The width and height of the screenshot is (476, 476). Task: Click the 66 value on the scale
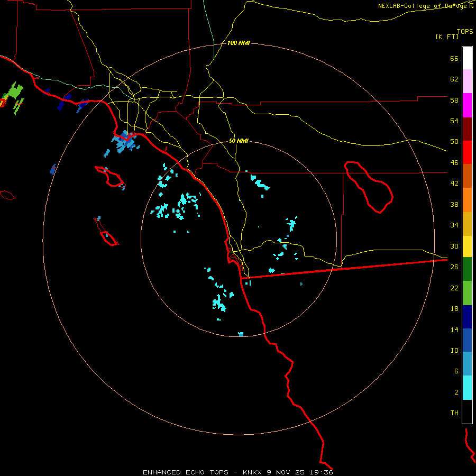(454, 58)
